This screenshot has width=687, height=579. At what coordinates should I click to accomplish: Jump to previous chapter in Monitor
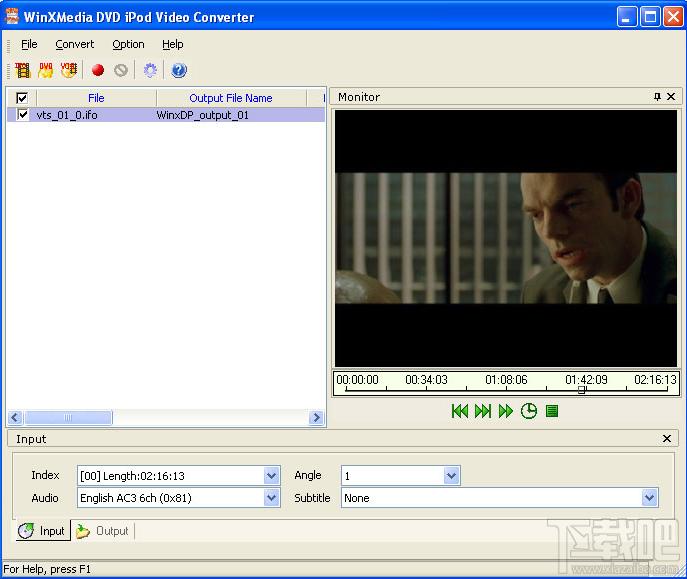tap(460, 411)
